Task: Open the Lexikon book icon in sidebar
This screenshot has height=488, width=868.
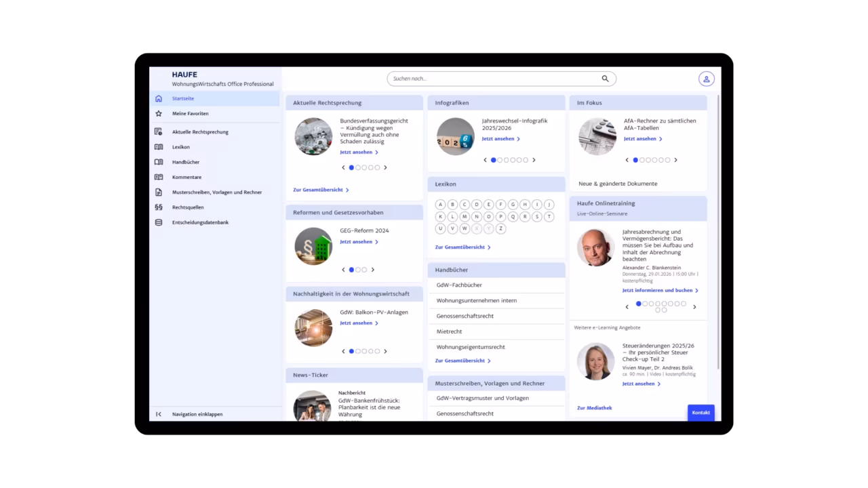Action: tap(159, 147)
